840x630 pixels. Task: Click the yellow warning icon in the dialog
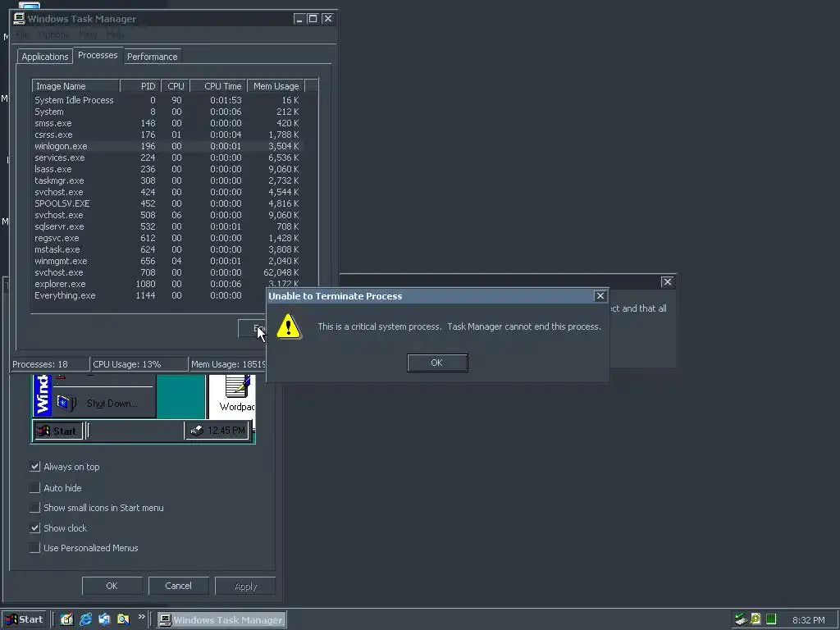pos(289,326)
